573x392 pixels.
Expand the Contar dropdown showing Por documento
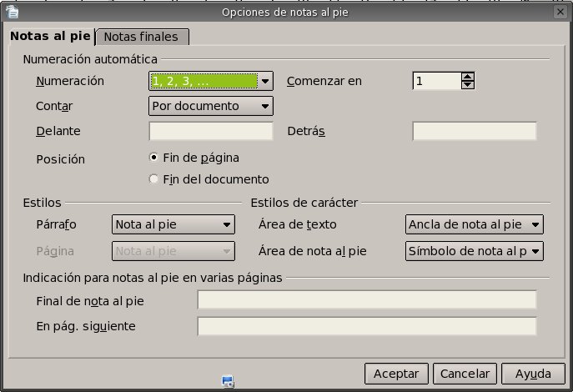tap(265, 106)
